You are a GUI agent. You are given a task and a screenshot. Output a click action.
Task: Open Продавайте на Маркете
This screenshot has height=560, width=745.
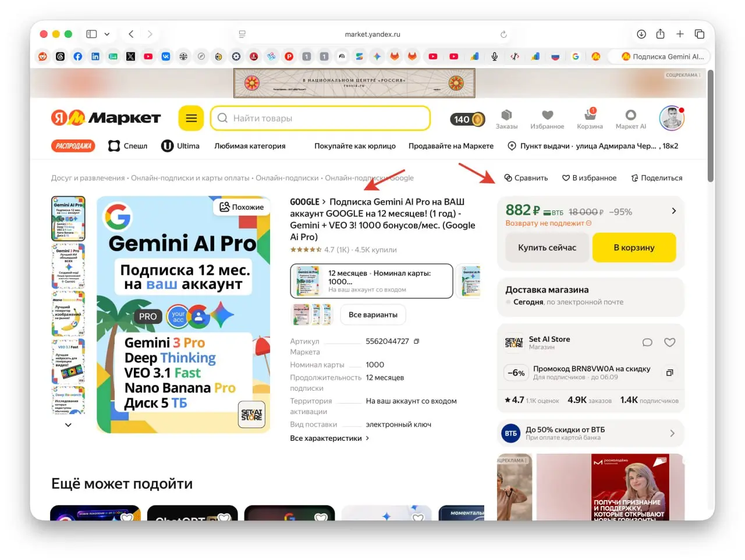[451, 146]
